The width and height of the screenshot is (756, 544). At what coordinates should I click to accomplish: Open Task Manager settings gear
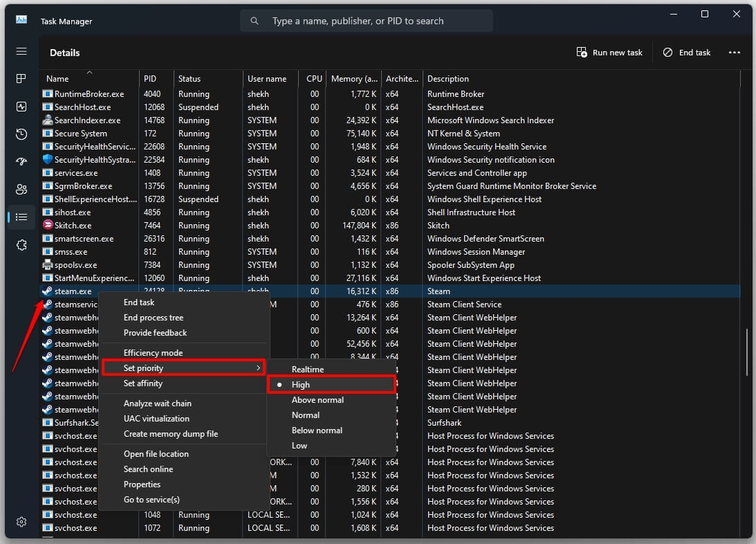click(21, 521)
